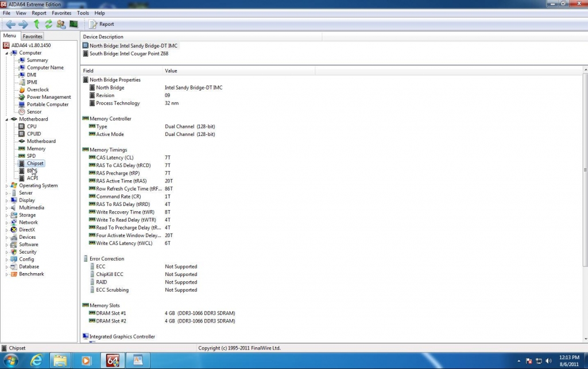Click the green monitor graph toolbar icon
Screen dimensions: 588x369
coord(73,24)
